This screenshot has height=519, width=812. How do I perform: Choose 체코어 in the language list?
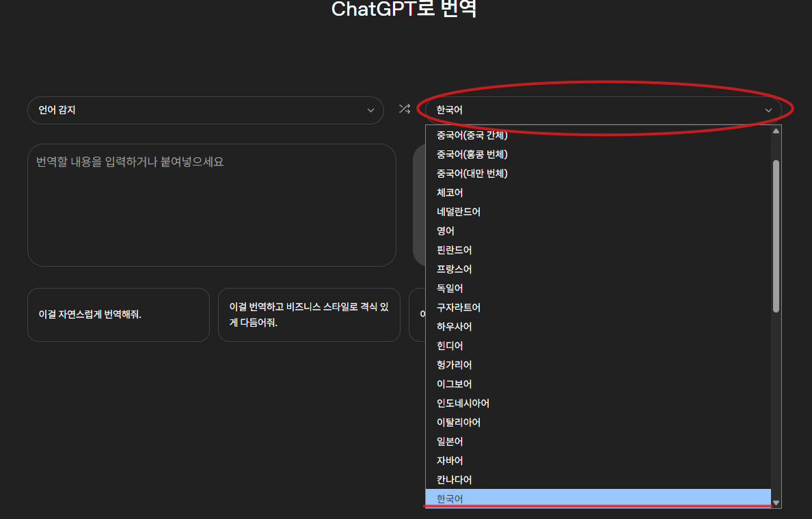[x=598, y=193]
